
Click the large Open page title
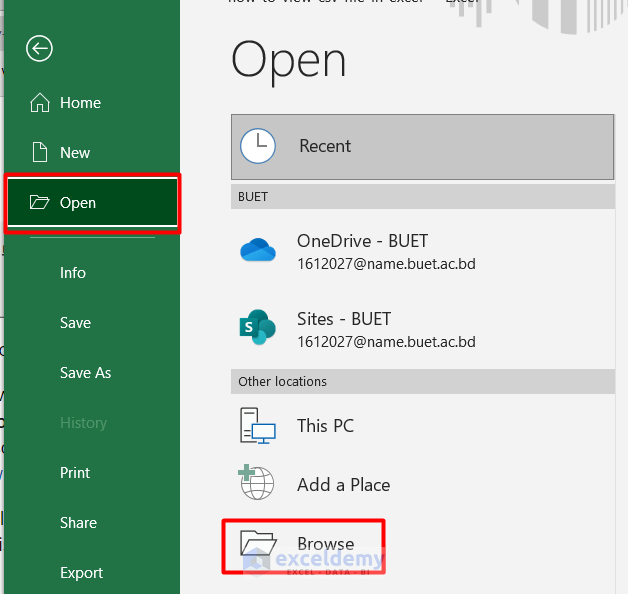[x=288, y=61]
